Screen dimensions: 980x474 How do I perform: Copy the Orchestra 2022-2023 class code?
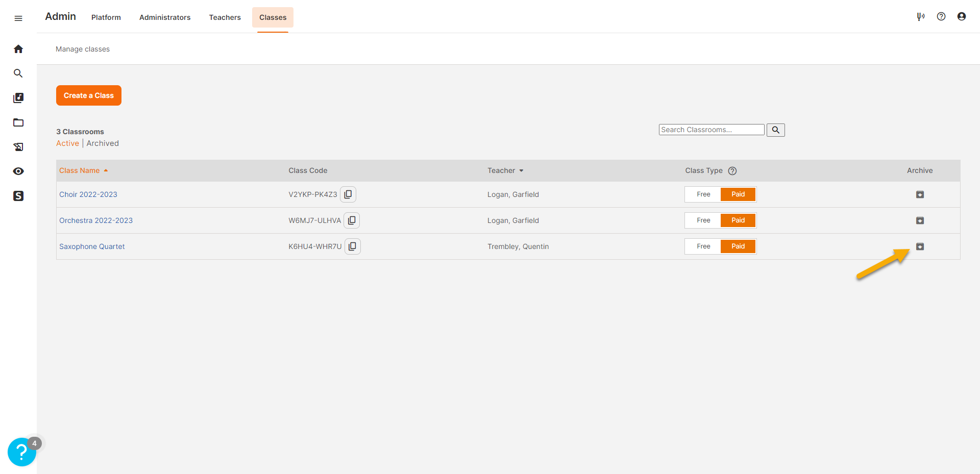coord(352,220)
